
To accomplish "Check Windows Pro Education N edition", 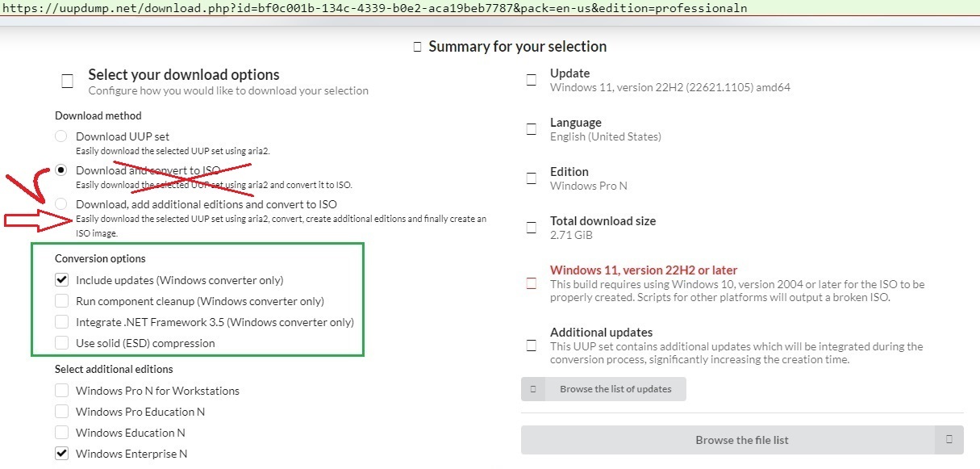I will click(x=61, y=412).
